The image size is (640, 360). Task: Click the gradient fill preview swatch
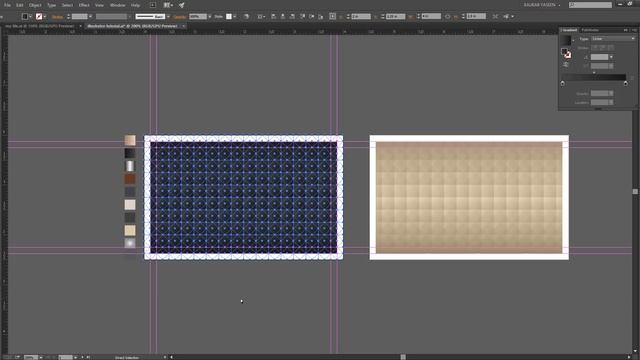click(566, 40)
